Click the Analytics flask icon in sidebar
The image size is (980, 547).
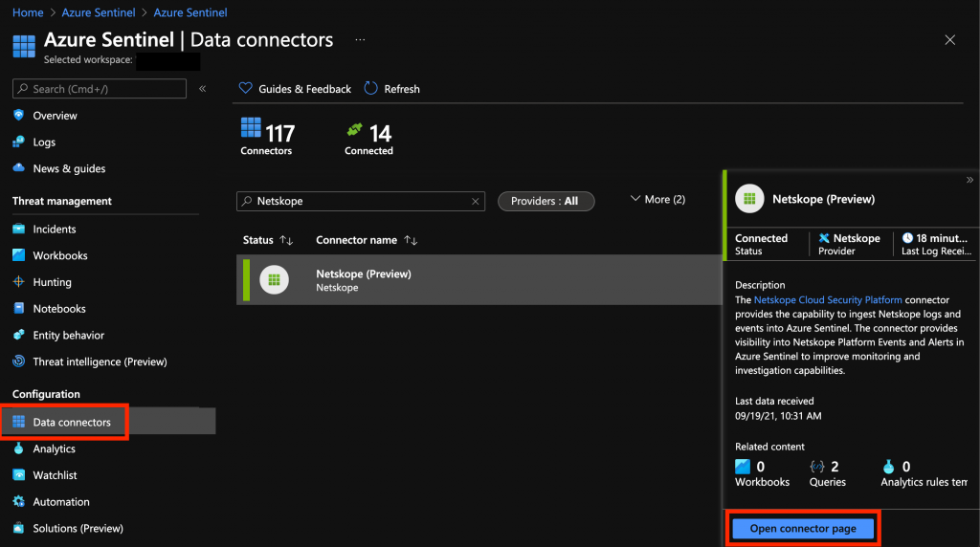click(19, 449)
